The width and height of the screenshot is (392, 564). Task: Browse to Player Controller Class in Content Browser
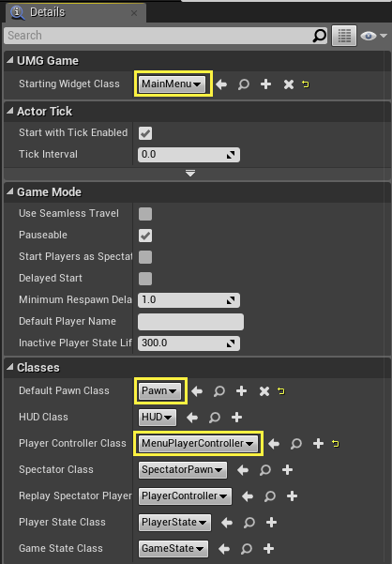296,444
